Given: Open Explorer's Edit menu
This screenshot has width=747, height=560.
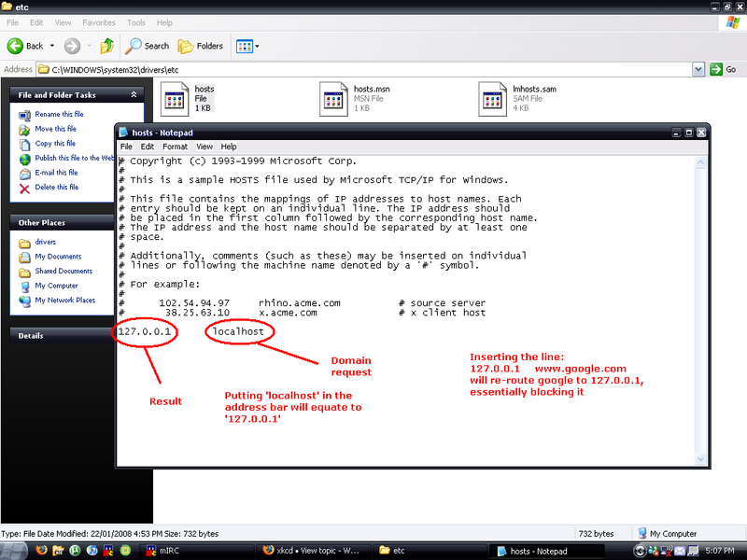Looking at the screenshot, I should pyautogui.click(x=36, y=22).
